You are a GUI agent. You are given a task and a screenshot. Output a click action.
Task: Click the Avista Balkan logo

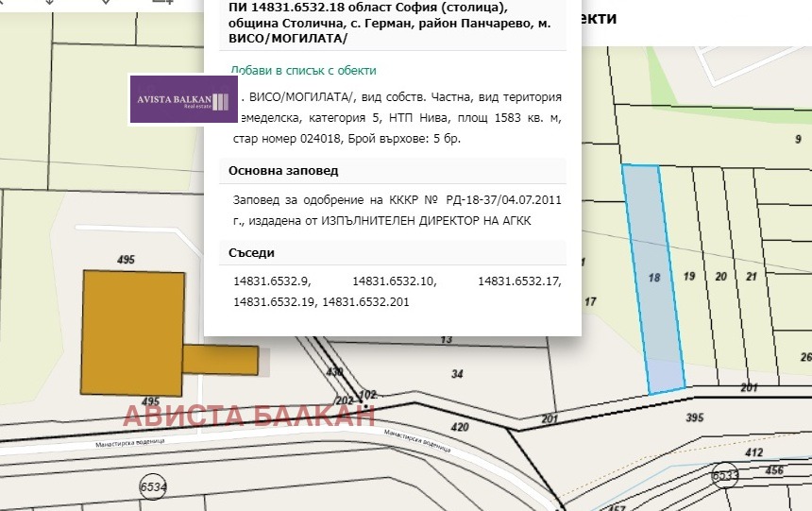(x=183, y=100)
